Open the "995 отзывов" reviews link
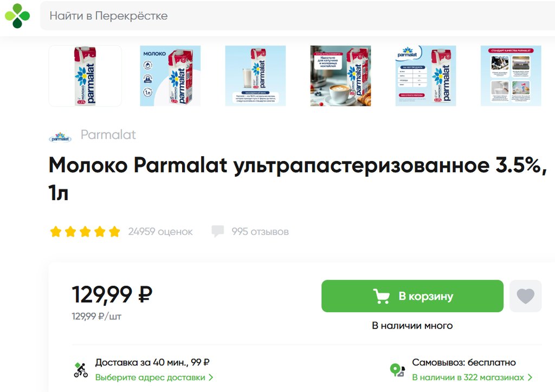Image resolution: width=555 pixels, height=392 pixels. [260, 232]
